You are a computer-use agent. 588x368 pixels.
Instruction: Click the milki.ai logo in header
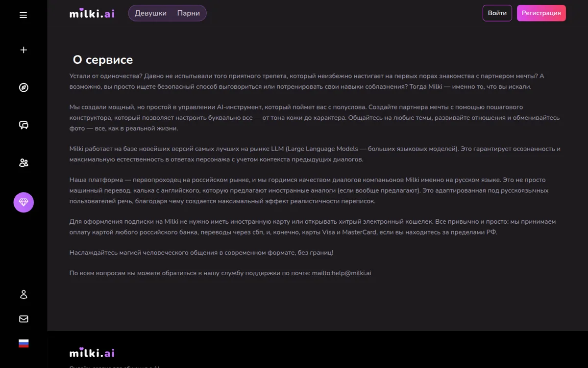[92, 13]
